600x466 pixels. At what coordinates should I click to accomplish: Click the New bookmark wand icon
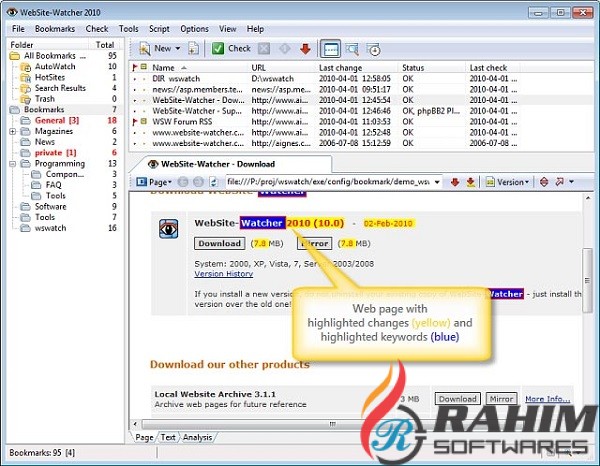(144, 49)
